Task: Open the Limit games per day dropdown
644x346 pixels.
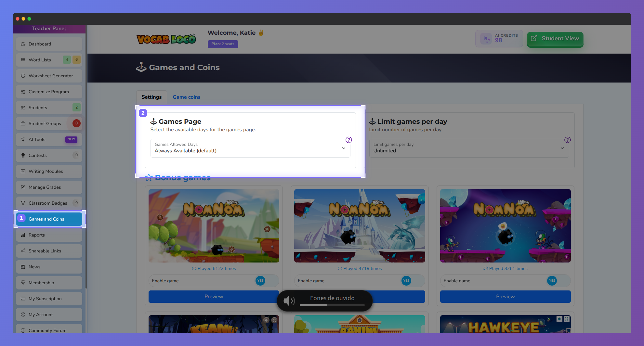Action: point(469,148)
